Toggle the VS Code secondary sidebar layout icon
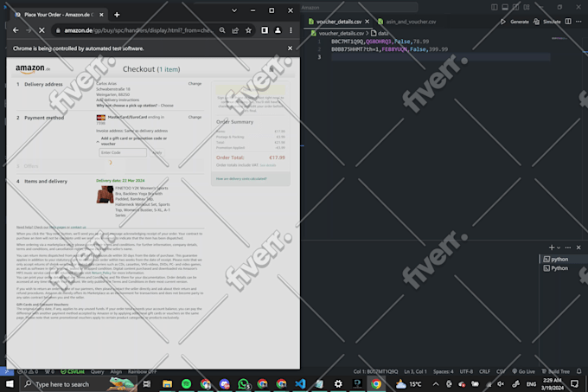The image size is (588, 392). pos(516,7)
